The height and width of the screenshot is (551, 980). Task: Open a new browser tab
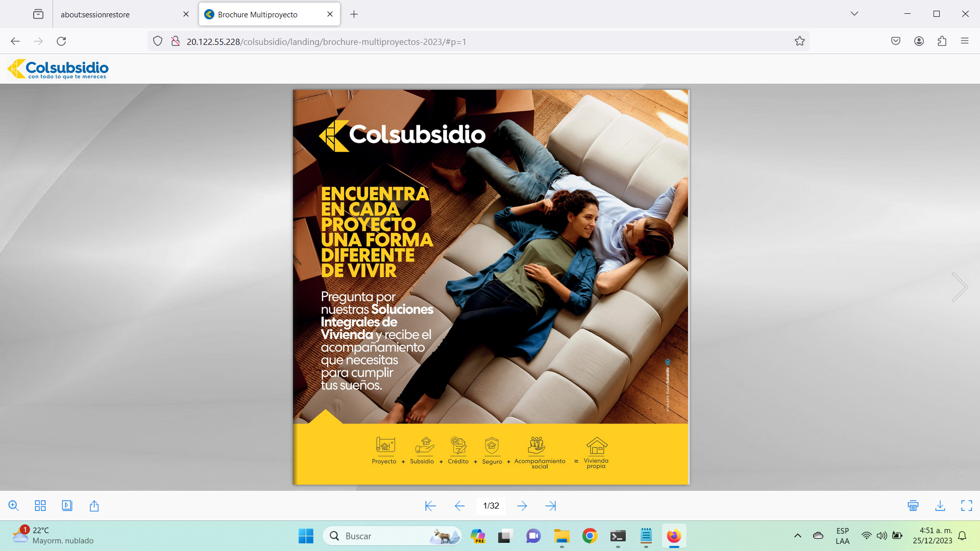(x=354, y=14)
